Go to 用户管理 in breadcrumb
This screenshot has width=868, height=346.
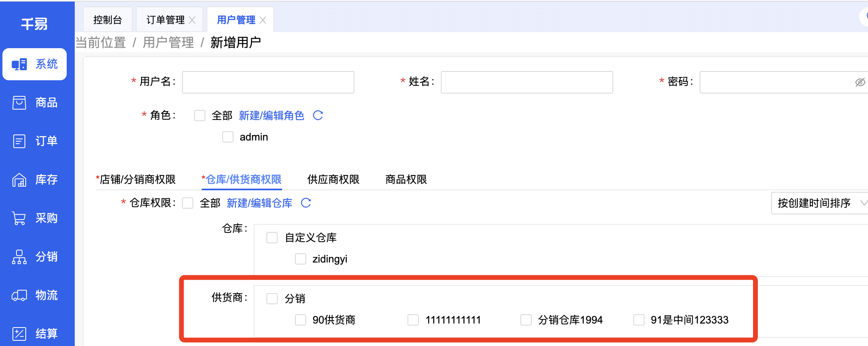click(x=168, y=43)
